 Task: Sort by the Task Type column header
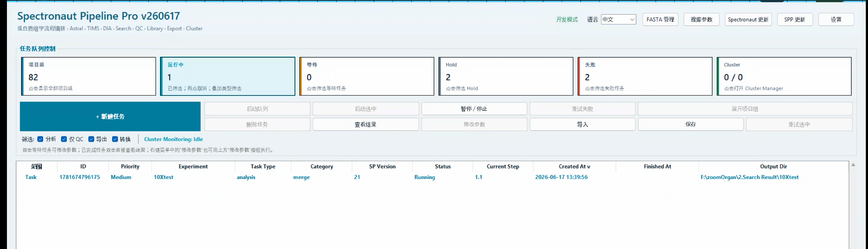click(263, 166)
